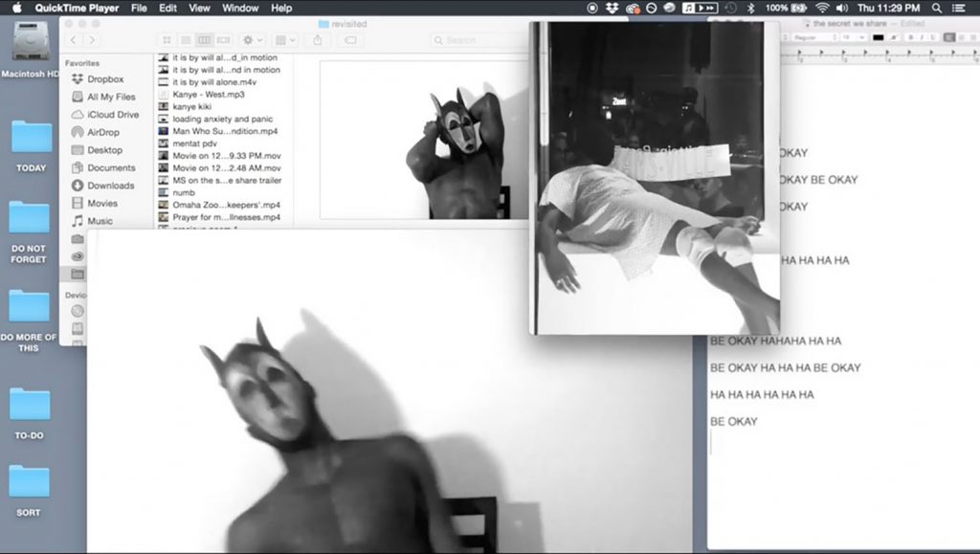This screenshot has height=554, width=980.
Task: Click the black text color swatch
Action: [878, 37]
